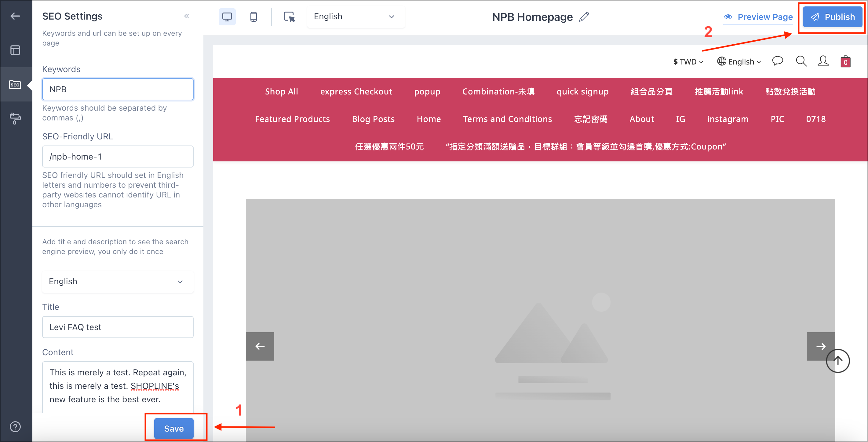Go back using the sidebar arrow
868x442 pixels.
pyautogui.click(x=15, y=16)
